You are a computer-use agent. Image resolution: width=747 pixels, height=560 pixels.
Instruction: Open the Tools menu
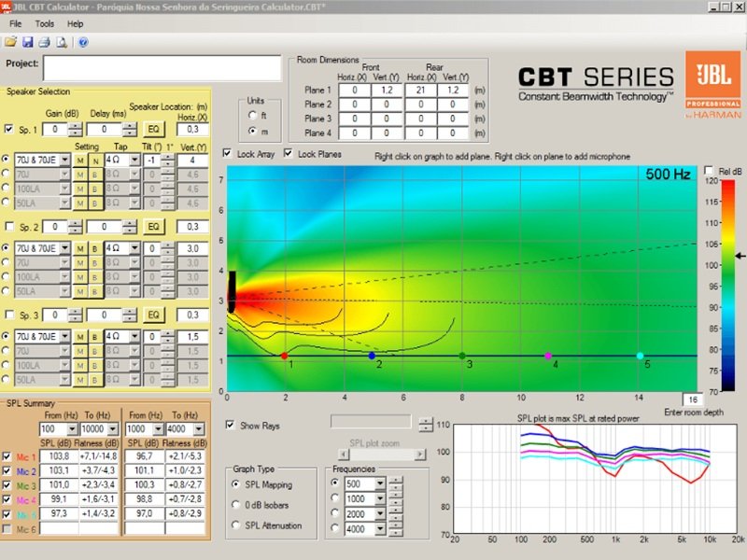coord(45,23)
